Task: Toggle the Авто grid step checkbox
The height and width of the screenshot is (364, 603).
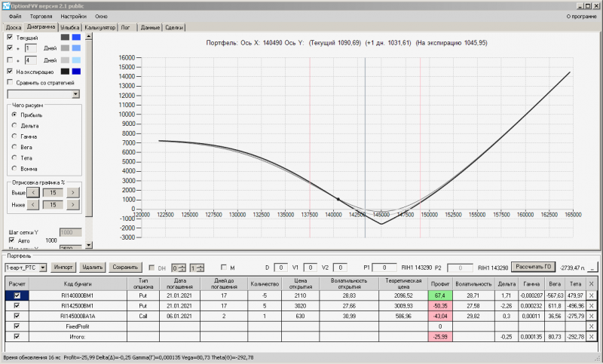Action: click(11, 240)
